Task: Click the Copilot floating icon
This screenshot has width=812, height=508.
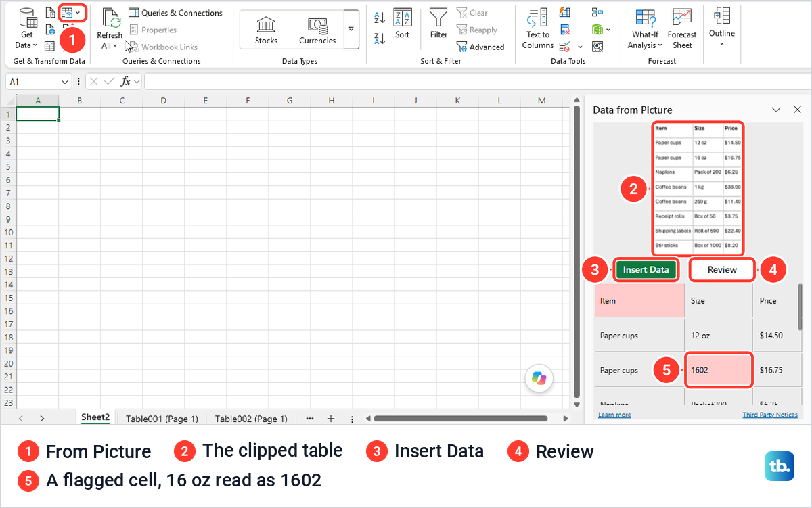Action: click(539, 379)
